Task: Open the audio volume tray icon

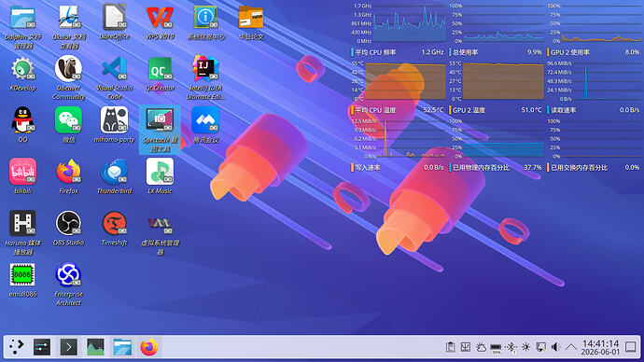Action: (555, 347)
